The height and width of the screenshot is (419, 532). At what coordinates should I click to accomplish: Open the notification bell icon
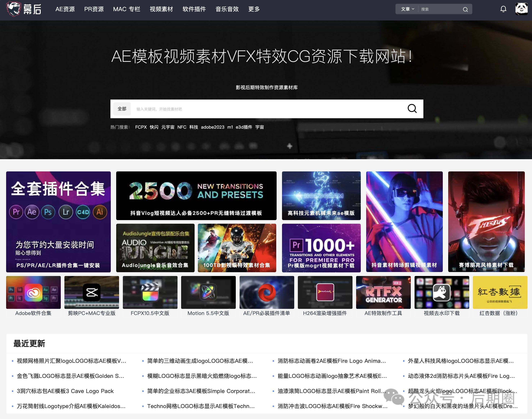click(x=503, y=9)
